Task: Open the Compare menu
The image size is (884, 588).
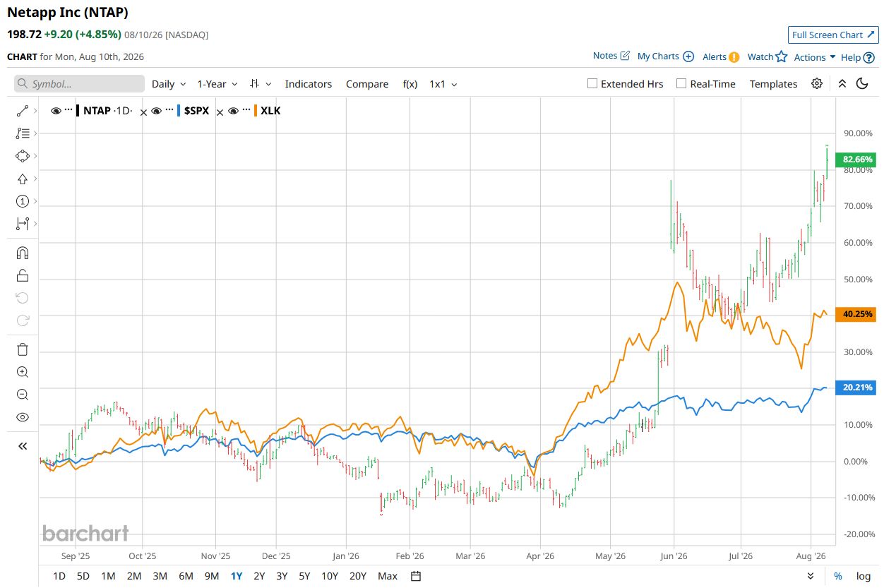Action: click(367, 83)
